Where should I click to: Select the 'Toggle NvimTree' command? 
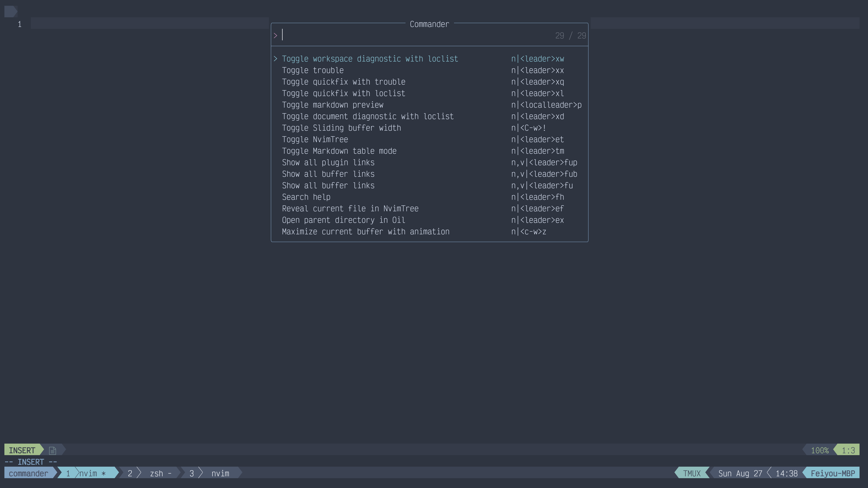[430, 139]
